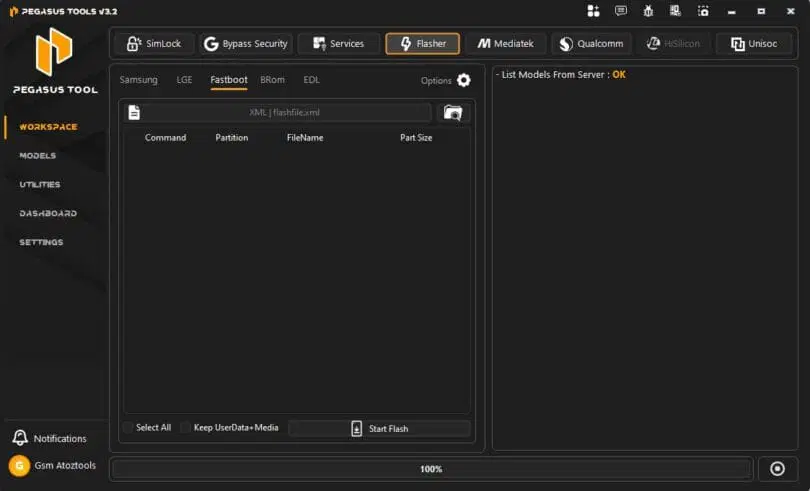Screen dimensions: 810x491
Task: Click the device manager icon in title bar
Action: [675, 11]
